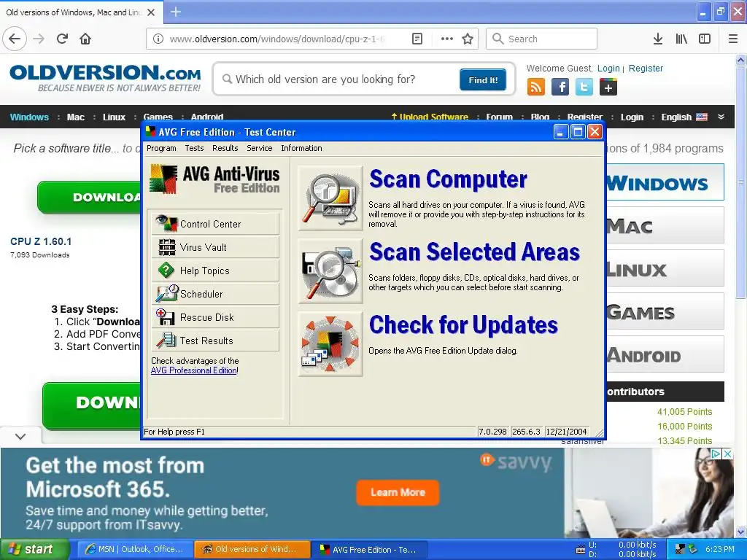The height and width of the screenshot is (560, 747).
Task: Click the AdChoices icon on the ad
Action: (716, 454)
